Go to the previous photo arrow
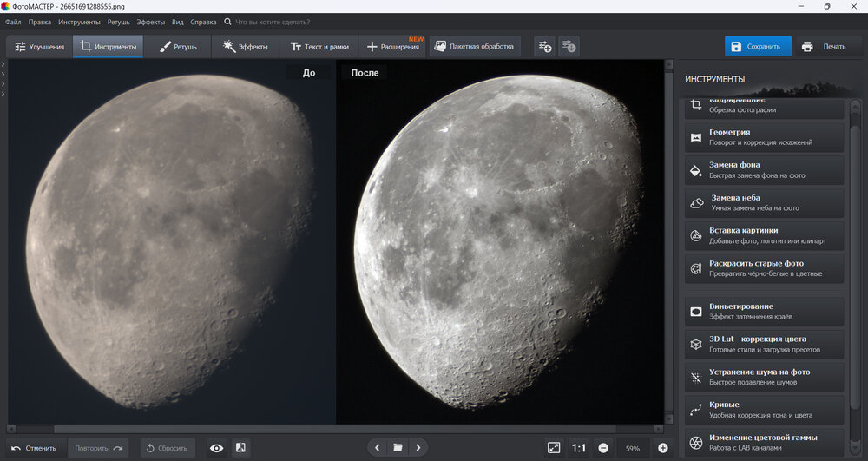The height and width of the screenshot is (461, 868). click(377, 448)
